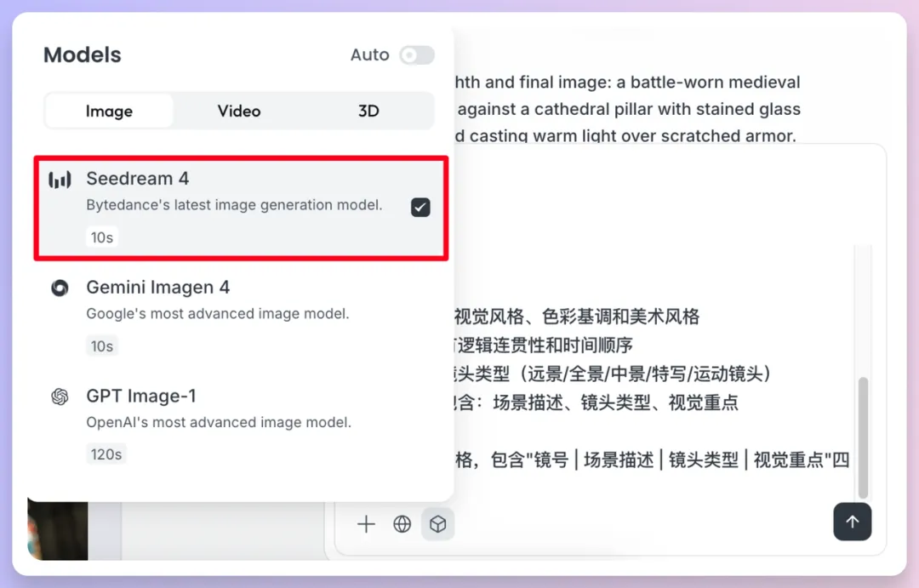Click the 10s badge under Seedream 4
Viewport: 919px width, 588px height.
102,237
